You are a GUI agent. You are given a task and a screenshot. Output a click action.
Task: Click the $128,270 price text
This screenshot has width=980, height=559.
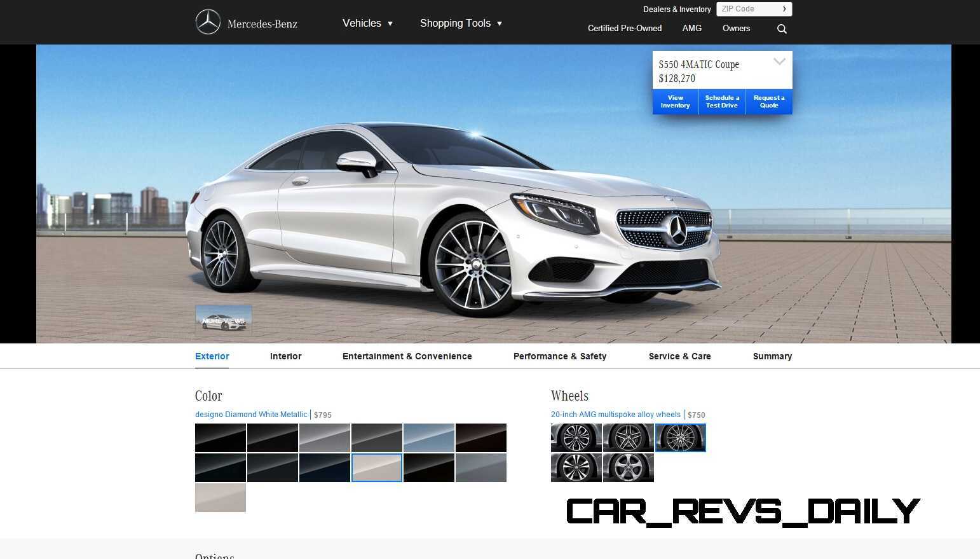[677, 79]
